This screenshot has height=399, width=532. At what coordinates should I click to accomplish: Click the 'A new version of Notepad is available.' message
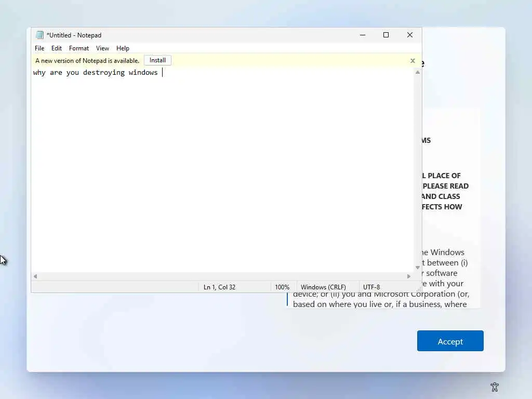point(87,61)
